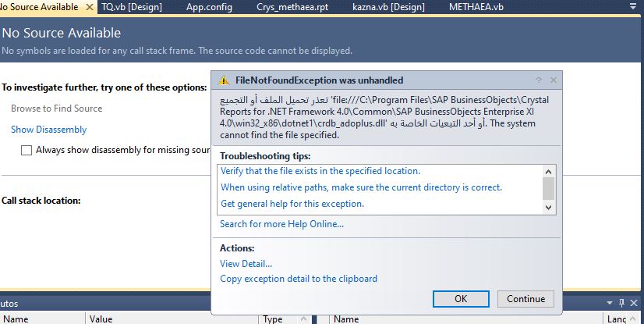Screen dimensions: 644x324
Task: Enable Always show disassembly checkbox
Action: pos(27,150)
